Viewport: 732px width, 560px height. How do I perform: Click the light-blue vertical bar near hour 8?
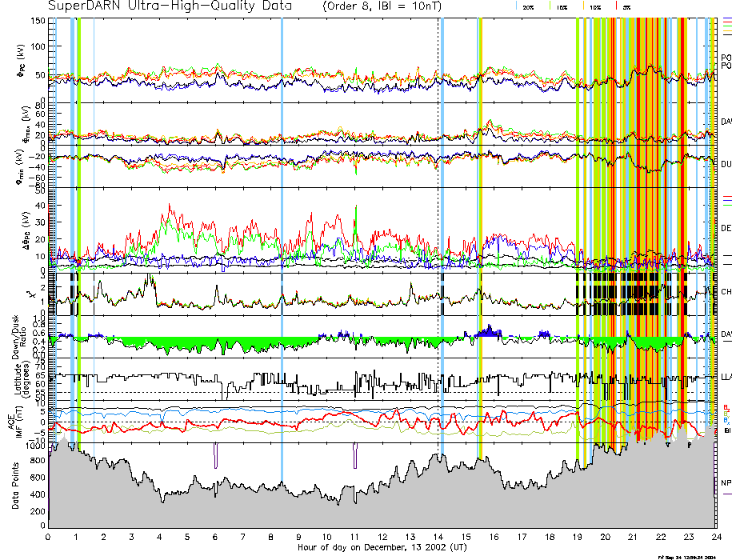[x=282, y=240]
